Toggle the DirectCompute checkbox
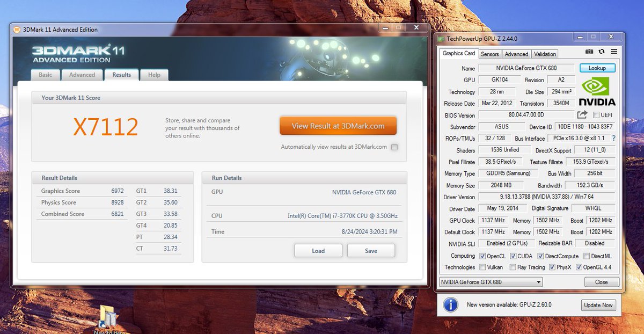 [540, 256]
